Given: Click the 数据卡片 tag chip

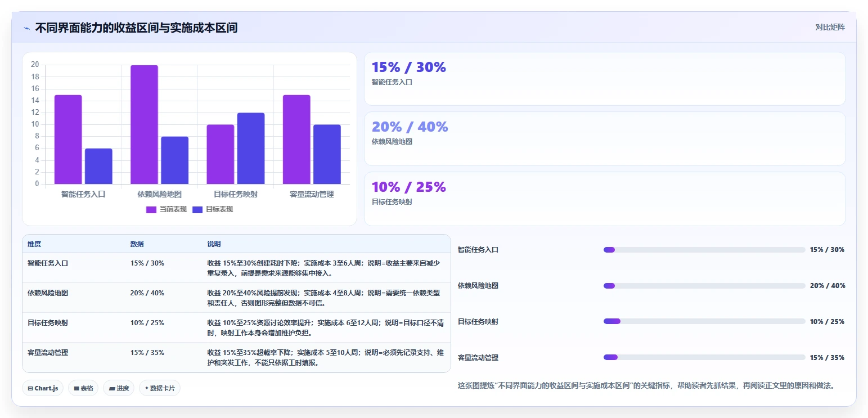Looking at the screenshot, I should tap(160, 388).
